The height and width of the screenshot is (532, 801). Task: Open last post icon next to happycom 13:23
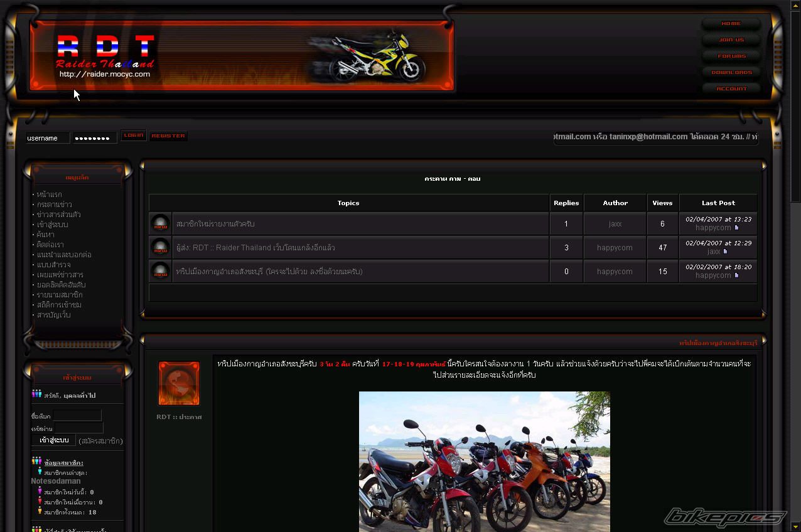coord(737,228)
